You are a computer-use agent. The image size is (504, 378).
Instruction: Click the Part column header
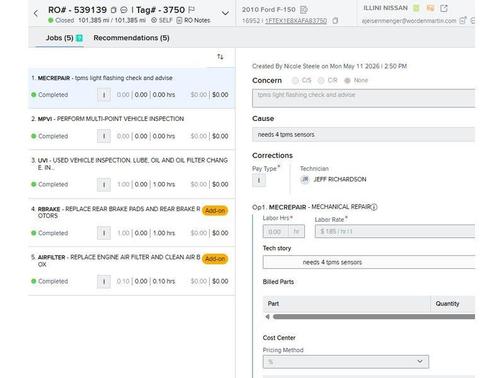(347, 303)
